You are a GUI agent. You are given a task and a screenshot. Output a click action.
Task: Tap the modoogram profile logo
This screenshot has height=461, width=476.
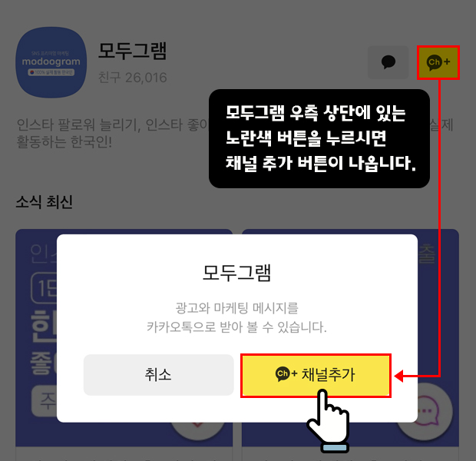51,62
